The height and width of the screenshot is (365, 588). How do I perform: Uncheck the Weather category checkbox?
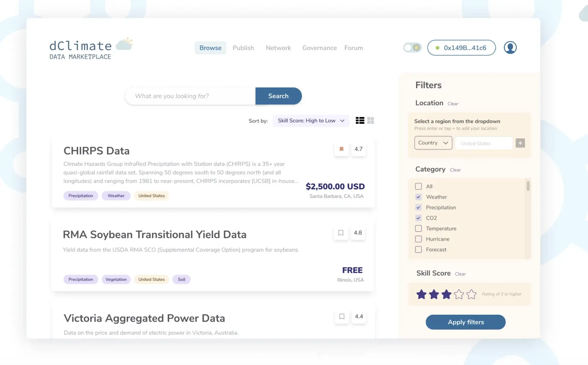click(x=418, y=197)
